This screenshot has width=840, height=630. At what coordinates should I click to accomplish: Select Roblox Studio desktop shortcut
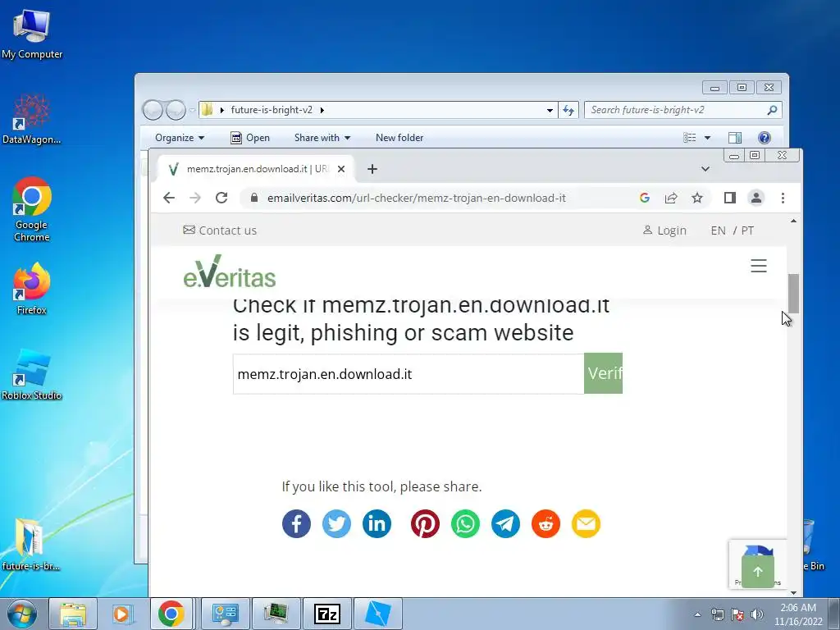click(32, 374)
